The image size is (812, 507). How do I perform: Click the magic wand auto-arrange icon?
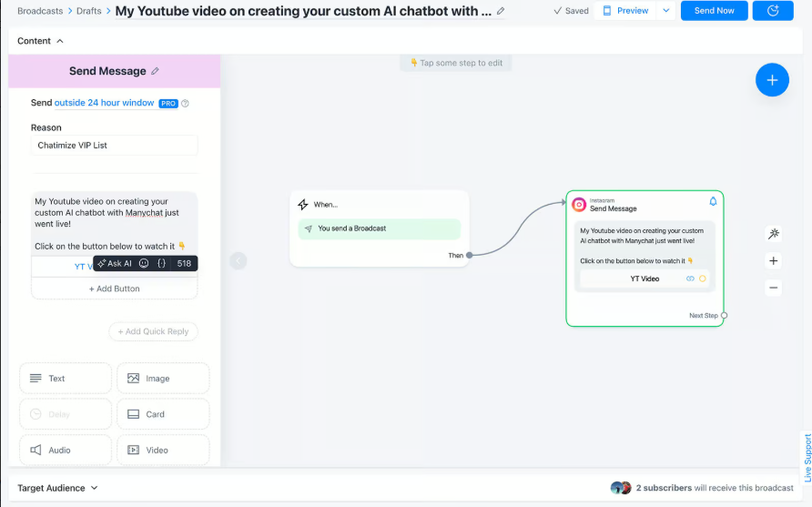[773, 234]
